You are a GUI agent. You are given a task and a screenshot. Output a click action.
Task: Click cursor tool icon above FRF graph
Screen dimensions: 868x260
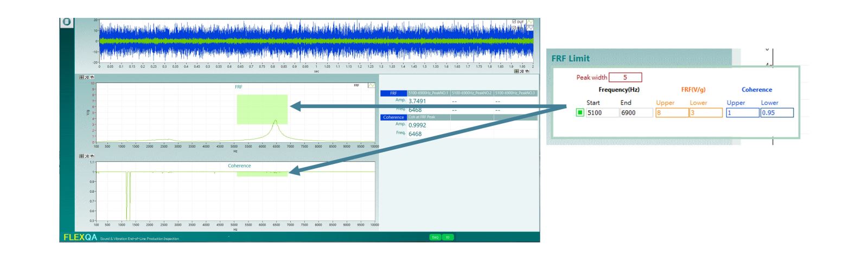(x=81, y=78)
